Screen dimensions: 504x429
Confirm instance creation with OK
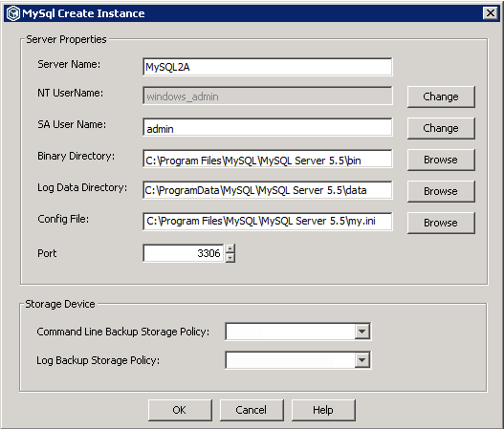click(x=180, y=410)
